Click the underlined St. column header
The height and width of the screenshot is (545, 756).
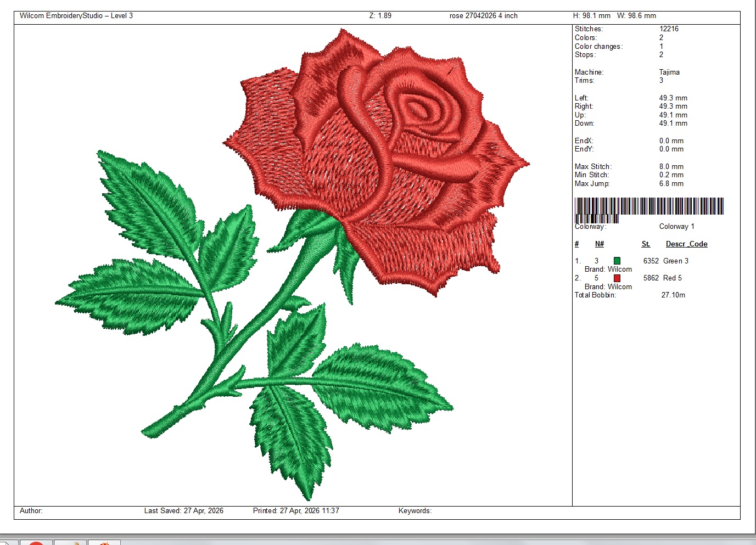(x=646, y=244)
